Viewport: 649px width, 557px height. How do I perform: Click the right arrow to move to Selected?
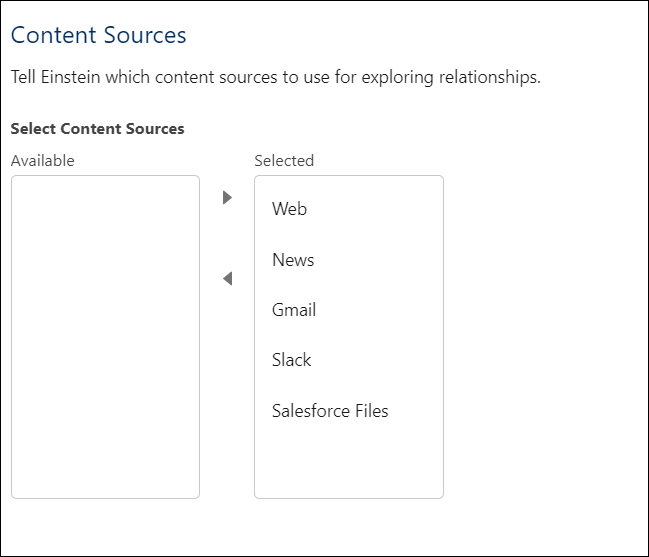click(x=227, y=197)
